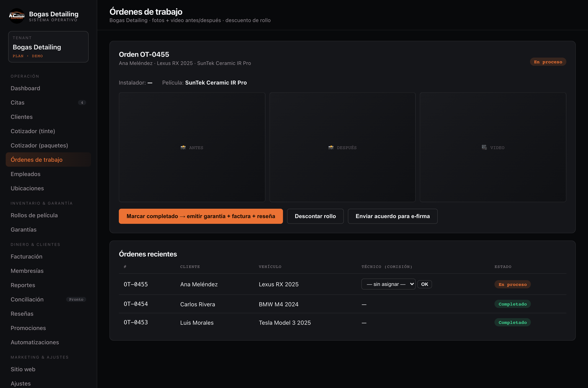Click the BMW M4 2024 vehicle cell
The width and height of the screenshot is (588, 388).
278,304
